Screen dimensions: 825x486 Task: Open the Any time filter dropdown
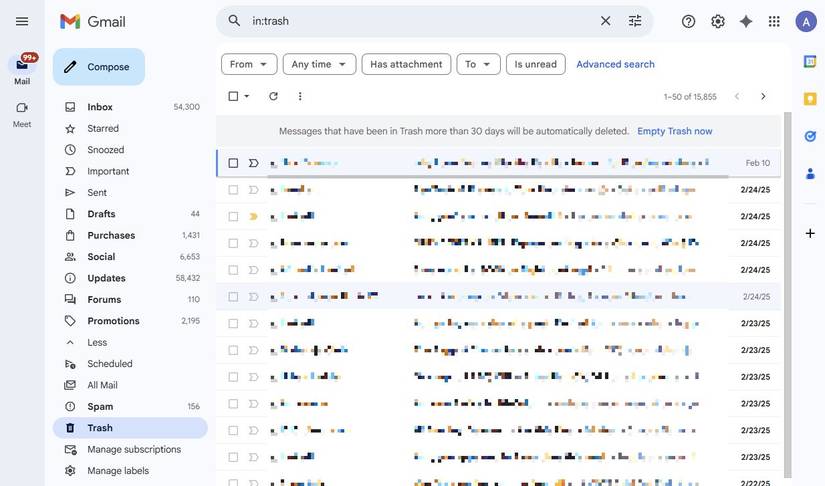319,64
